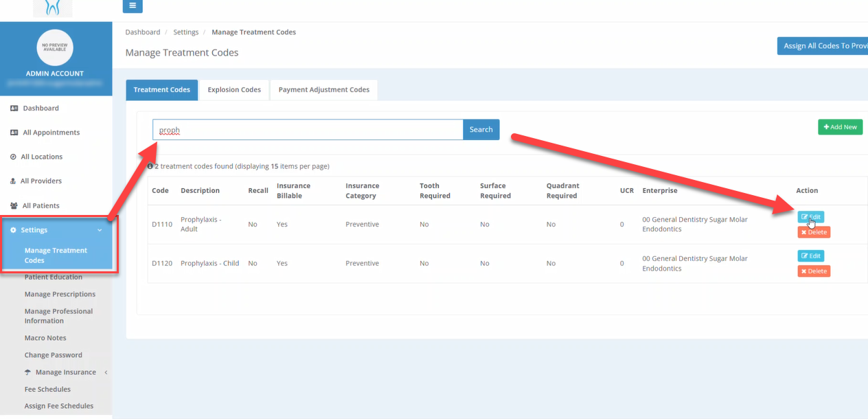Edit the Prophylaxis - Adult code
This screenshot has width=868, height=419.
(x=810, y=217)
